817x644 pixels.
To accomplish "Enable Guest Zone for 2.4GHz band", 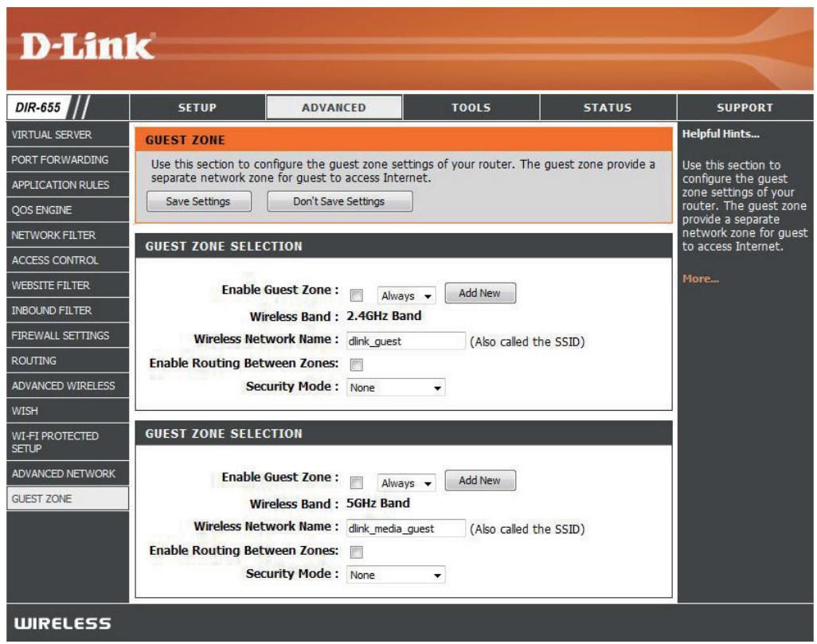I will [x=357, y=295].
